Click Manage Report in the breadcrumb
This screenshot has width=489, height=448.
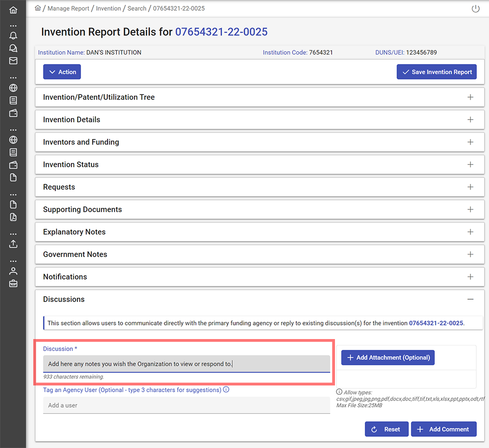[68, 9]
